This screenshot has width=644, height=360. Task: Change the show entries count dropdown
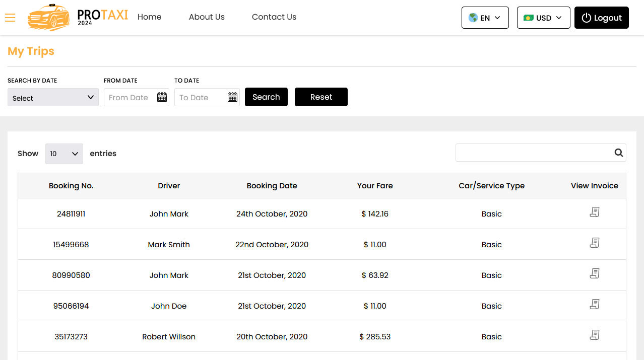[x=64, y=154]
